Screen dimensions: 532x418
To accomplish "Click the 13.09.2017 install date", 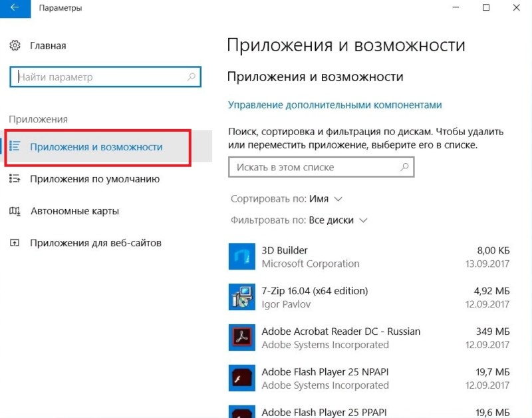I will 487,264.
